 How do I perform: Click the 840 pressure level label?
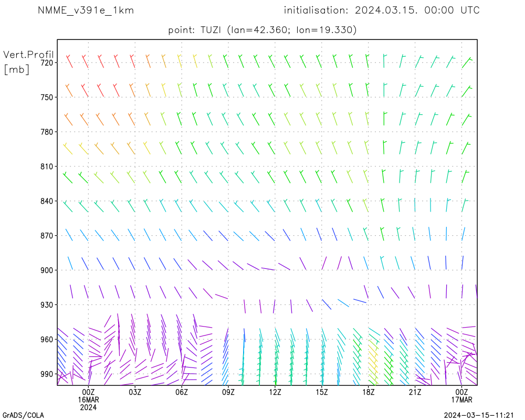(x=47, y=201)
